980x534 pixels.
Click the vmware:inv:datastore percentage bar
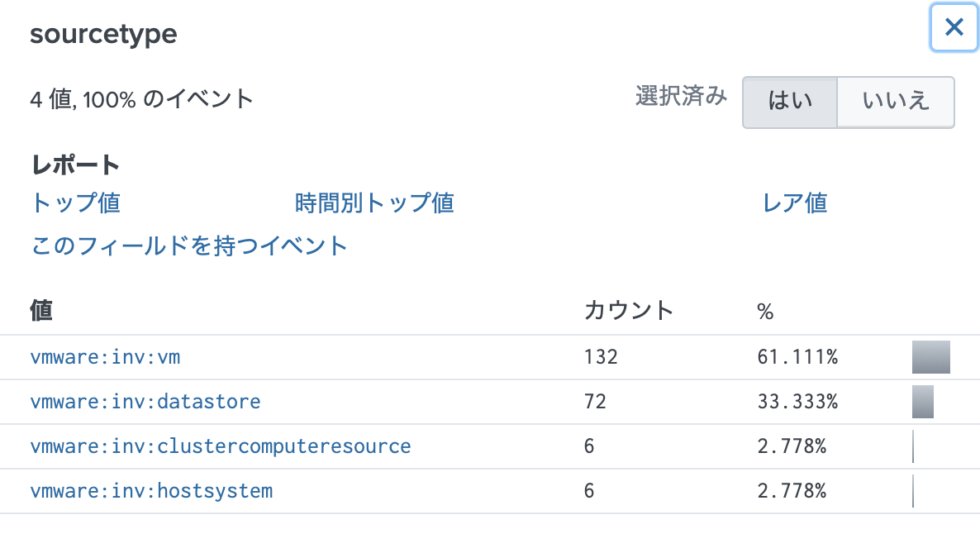pyautogui.click(x=922, y=402)
